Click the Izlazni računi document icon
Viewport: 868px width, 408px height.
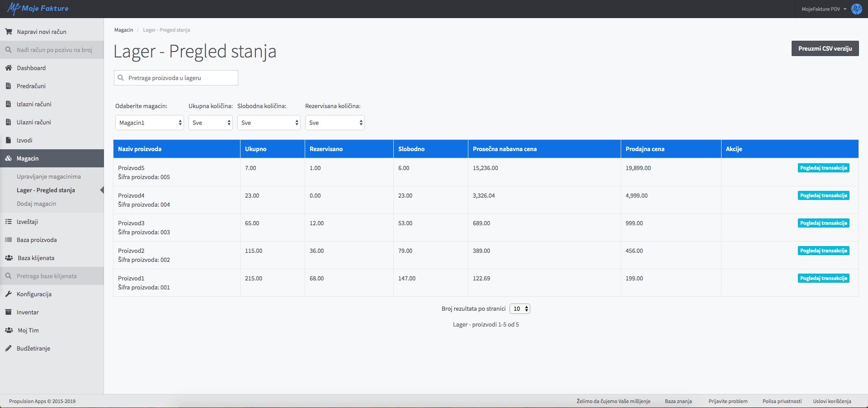[x=8, y=104]
